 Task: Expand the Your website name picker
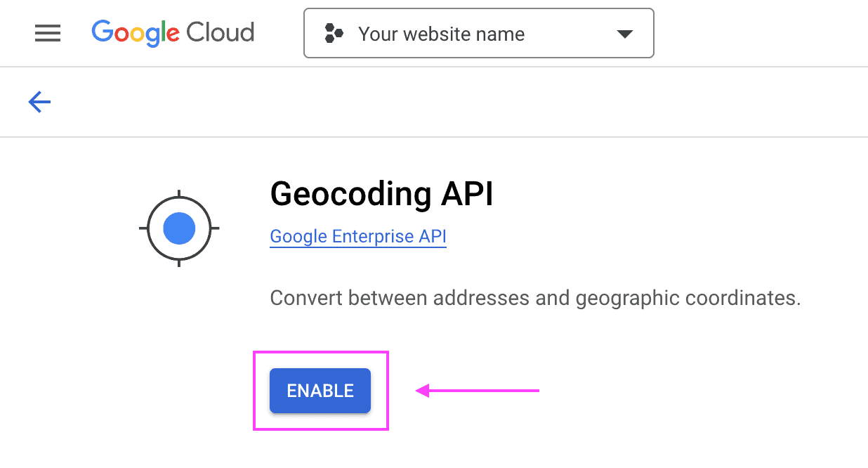pos(478,32)
